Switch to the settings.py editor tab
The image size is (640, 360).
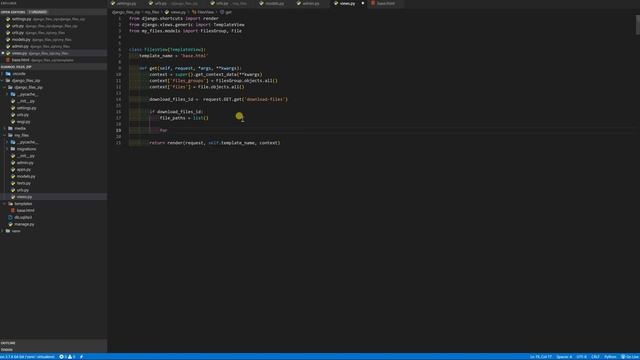(x=124, y=4)
